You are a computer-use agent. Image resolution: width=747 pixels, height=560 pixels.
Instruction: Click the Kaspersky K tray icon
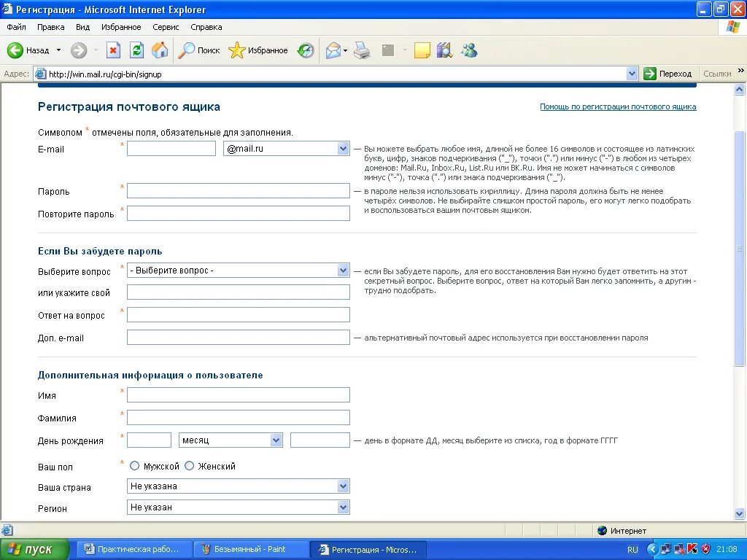tap(692, 549)
